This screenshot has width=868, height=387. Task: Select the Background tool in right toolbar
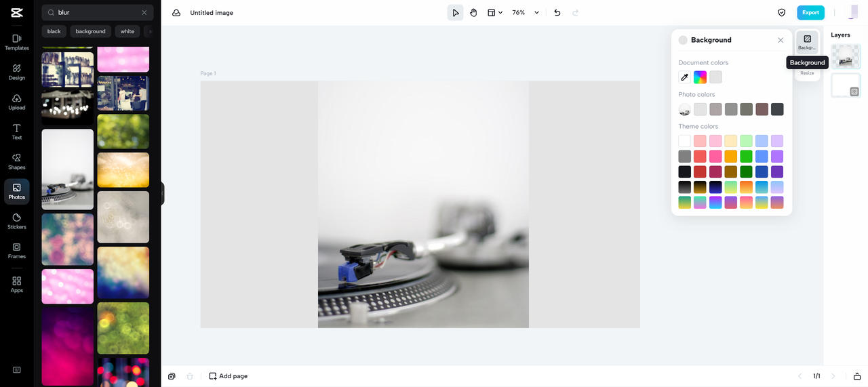point(807,42)
